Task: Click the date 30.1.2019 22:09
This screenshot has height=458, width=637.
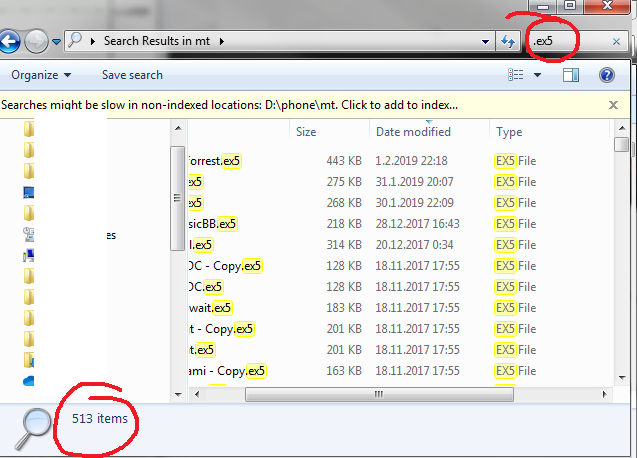Action: tap(414, 203)
